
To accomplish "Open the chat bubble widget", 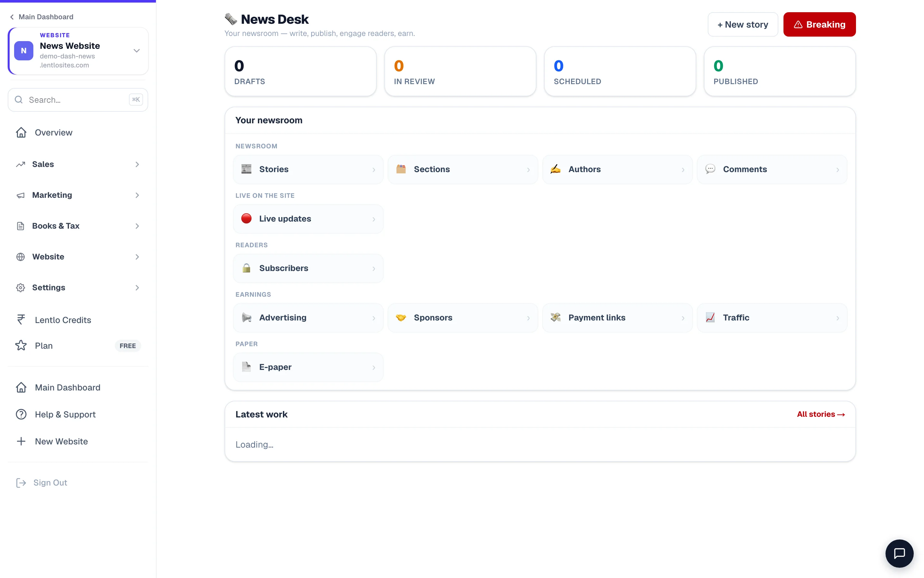I will coord(899,553).
